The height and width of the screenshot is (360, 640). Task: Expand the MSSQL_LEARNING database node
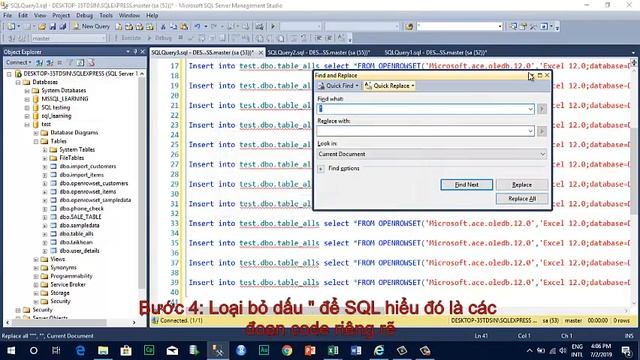coord(27,99)
